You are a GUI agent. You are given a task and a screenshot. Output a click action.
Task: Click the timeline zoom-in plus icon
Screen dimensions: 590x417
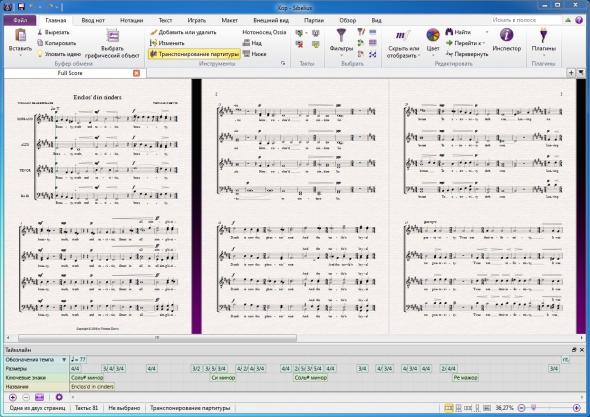point(13,397)
